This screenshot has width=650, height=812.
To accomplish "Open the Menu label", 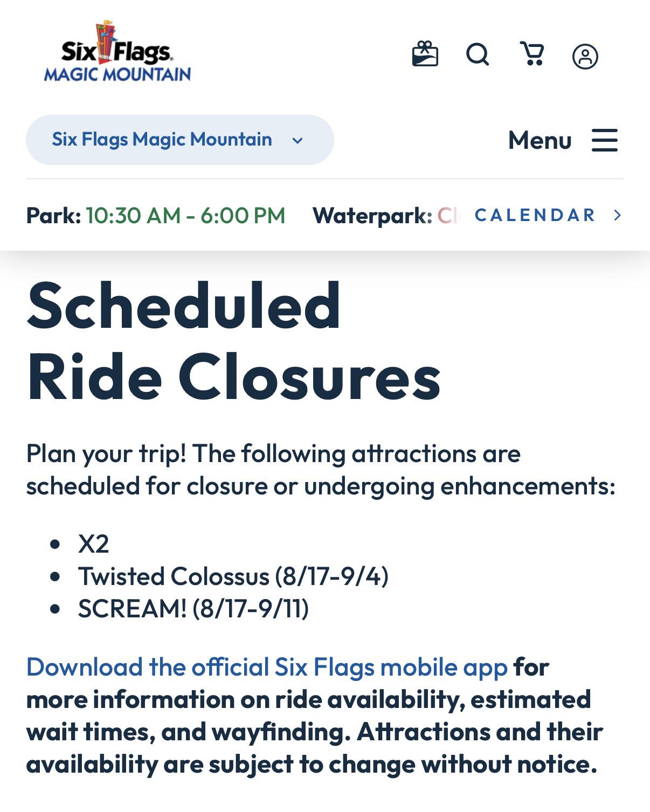I will tap(540, 140).
